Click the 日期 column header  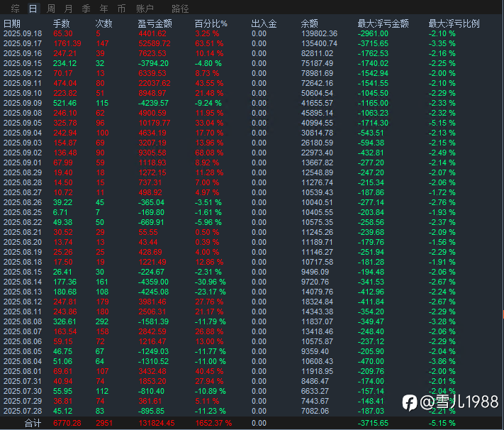pos(12,23)
